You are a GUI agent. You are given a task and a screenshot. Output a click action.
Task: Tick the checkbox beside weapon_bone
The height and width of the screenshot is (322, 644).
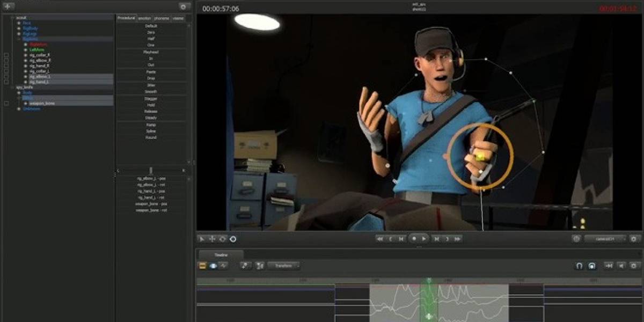pyautogui.click(x=6, y=103)
